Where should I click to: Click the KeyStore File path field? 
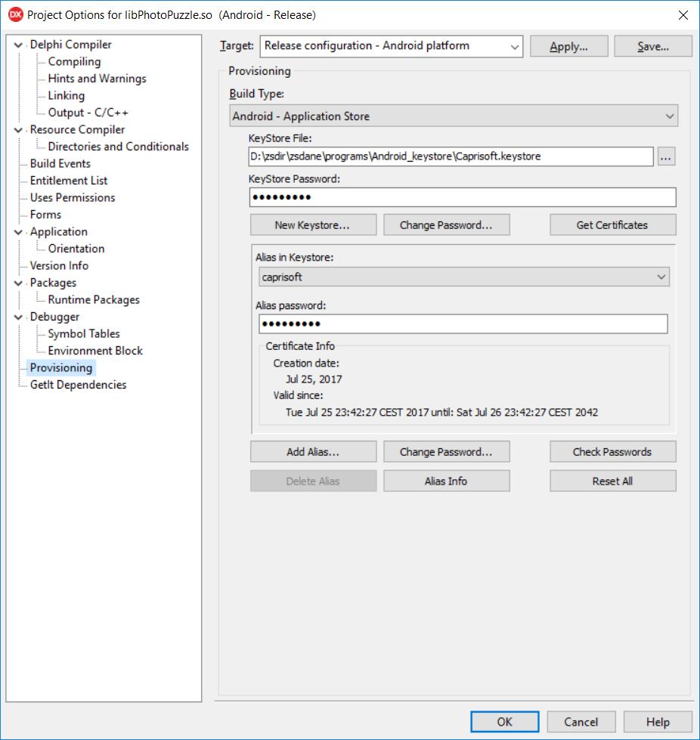451,156
